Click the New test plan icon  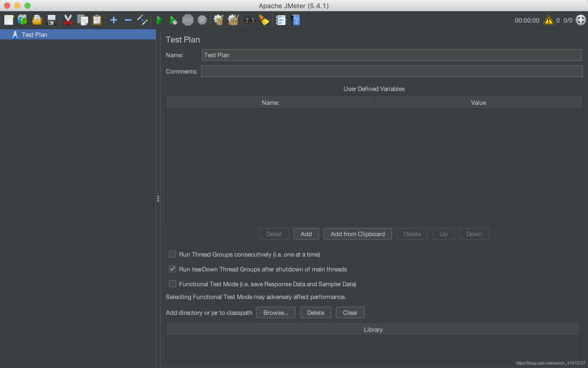click(9, 20)
